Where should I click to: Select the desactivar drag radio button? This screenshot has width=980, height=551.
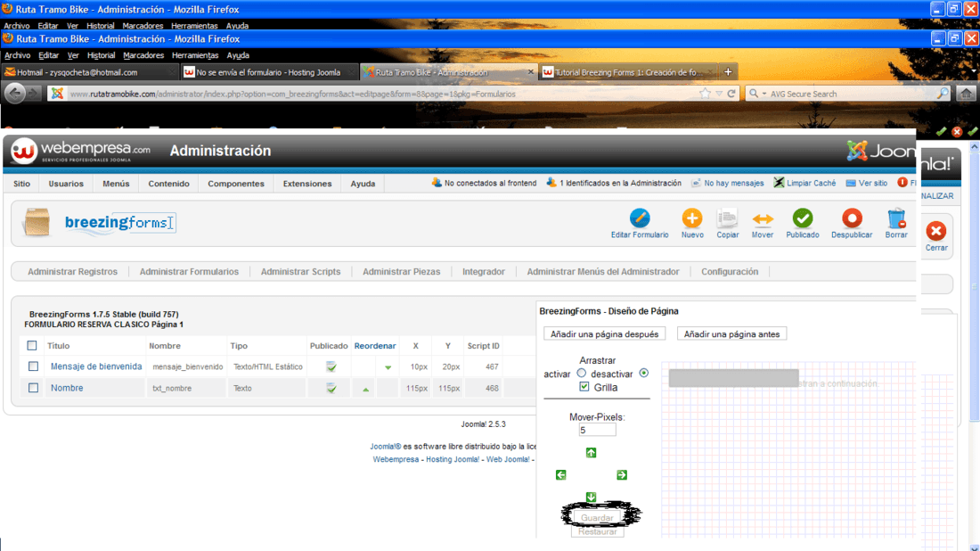point(644,373)
